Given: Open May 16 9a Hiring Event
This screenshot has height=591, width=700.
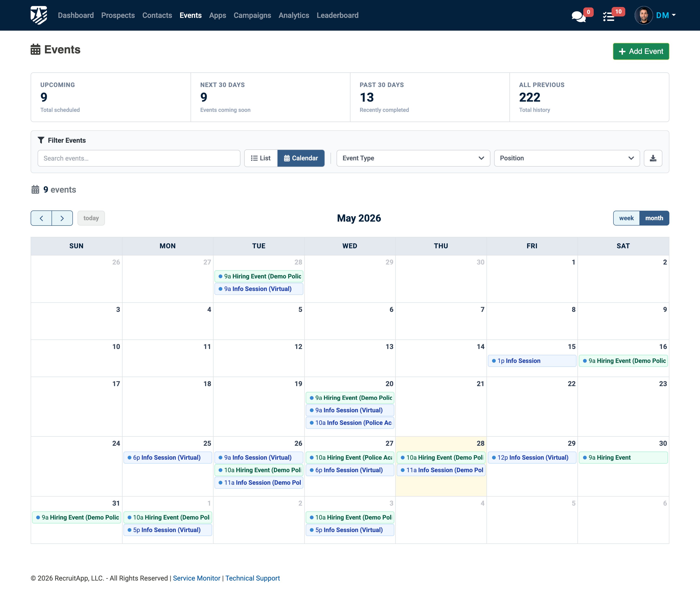Looking at the screenshot, I should tap(623, 361).
